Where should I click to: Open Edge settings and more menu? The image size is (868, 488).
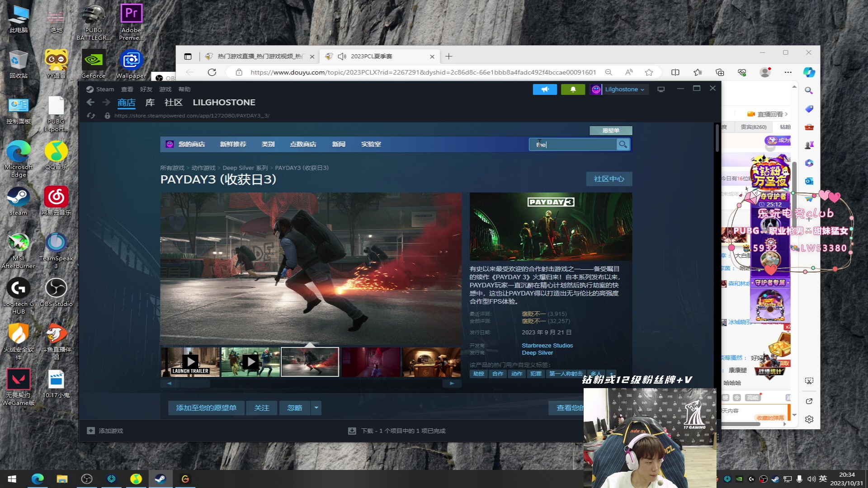coord(788,72)
